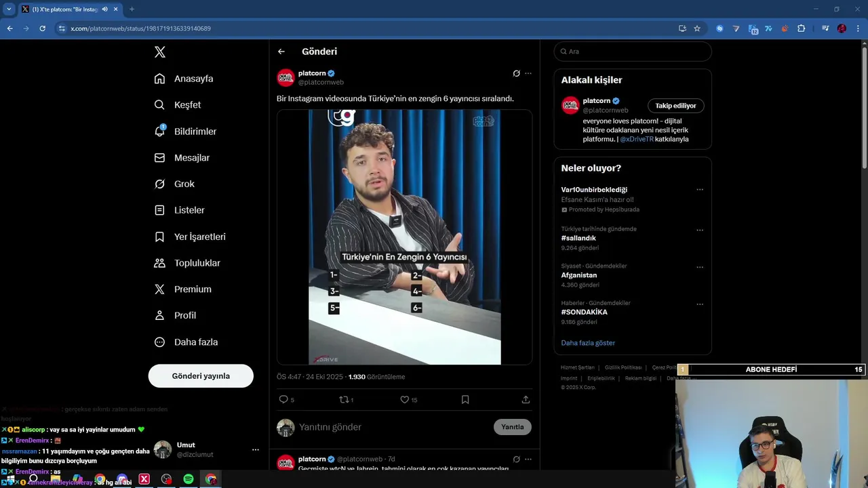
Task: Open options for #SONDAKİKA trend
Action: [700, 304]
